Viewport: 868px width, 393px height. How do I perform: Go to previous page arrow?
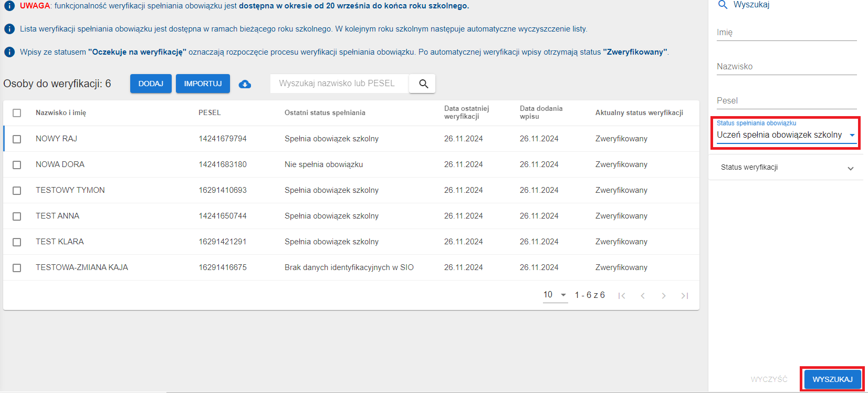pyautogui.click(x=643, y=296)
